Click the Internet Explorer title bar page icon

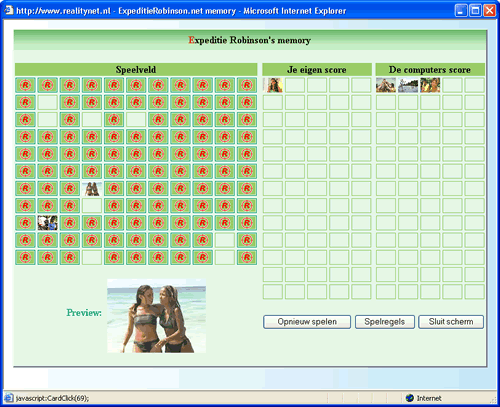click(x=9, y=11)
